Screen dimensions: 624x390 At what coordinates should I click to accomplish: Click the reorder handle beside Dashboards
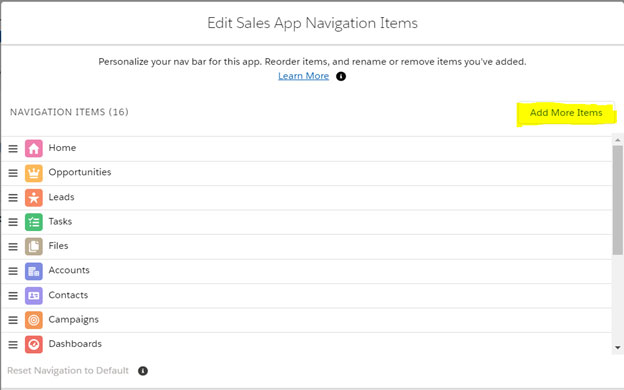click(13, 344)
